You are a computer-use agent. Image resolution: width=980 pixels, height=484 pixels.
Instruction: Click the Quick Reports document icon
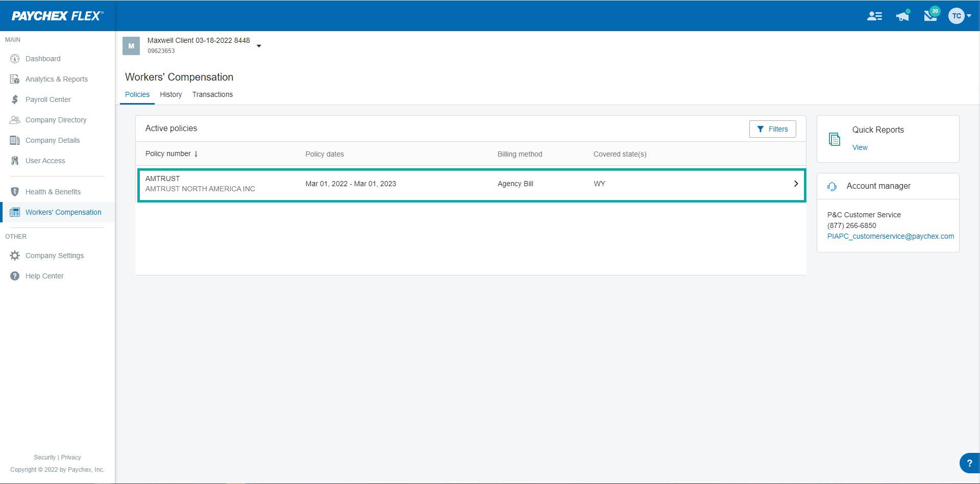tap(835, 139)
